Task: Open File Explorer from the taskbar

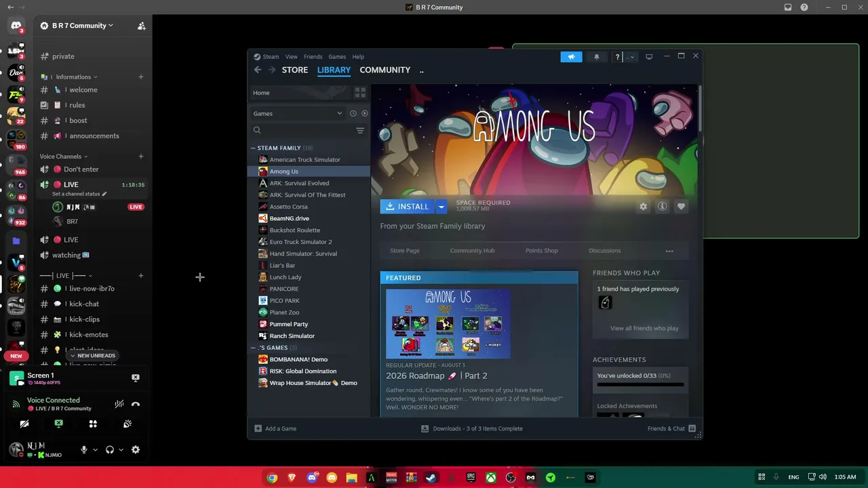Action: (x=351, y=477)
